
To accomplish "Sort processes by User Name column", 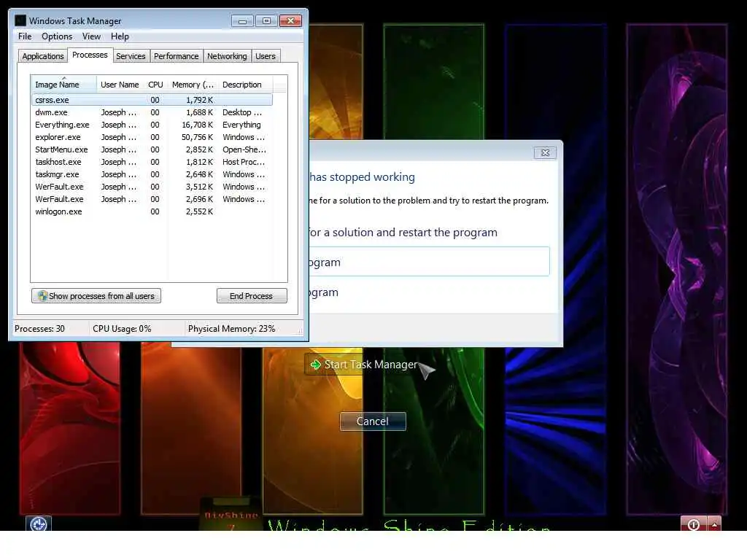I will point(120,85).
